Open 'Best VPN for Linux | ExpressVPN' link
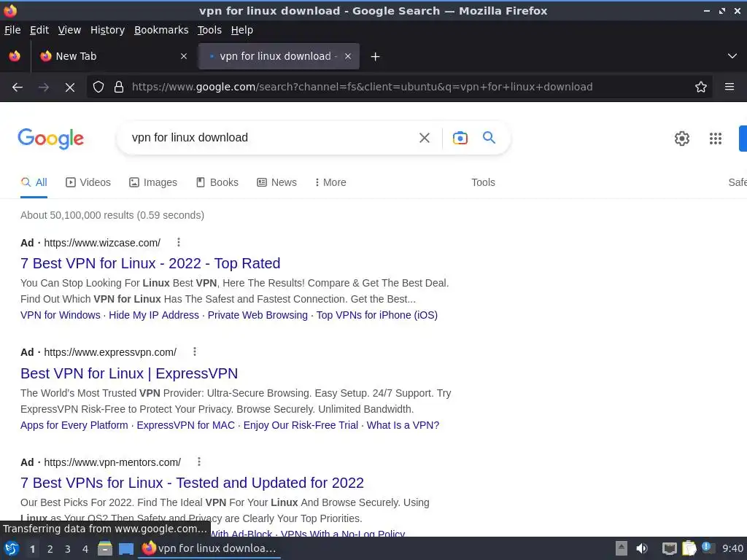Viewport: 747px width, 560px height. tap(129, 373)
